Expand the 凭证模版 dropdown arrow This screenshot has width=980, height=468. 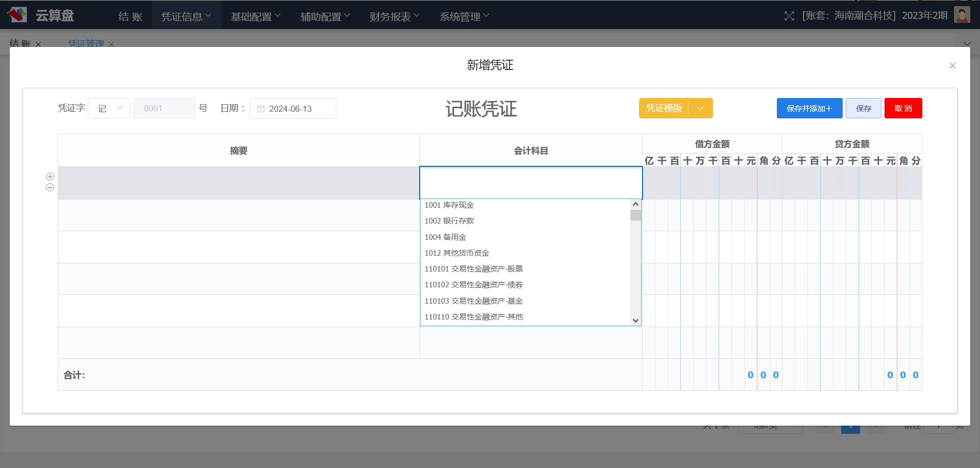pyautogui.click(x=700, y=109)
